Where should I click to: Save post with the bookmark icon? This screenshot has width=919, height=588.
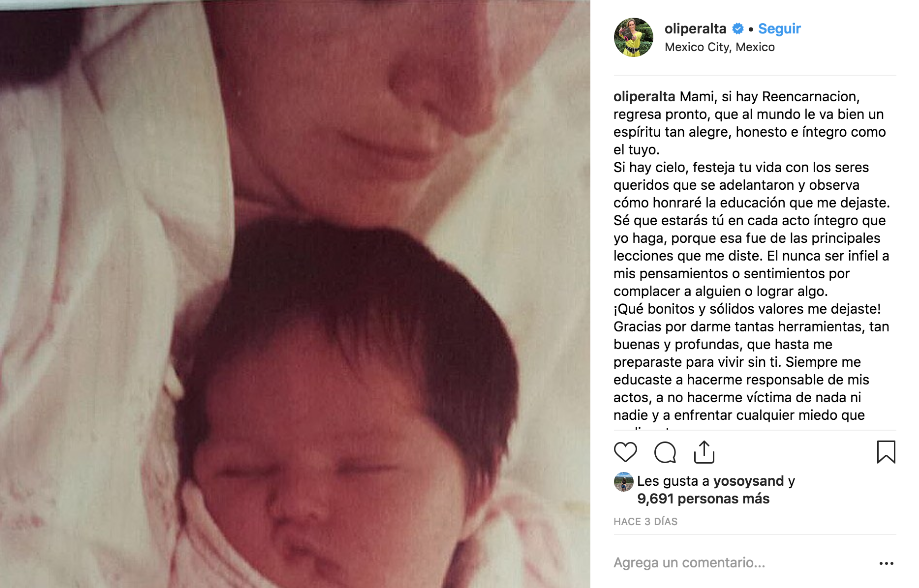[x=886, y=452]
